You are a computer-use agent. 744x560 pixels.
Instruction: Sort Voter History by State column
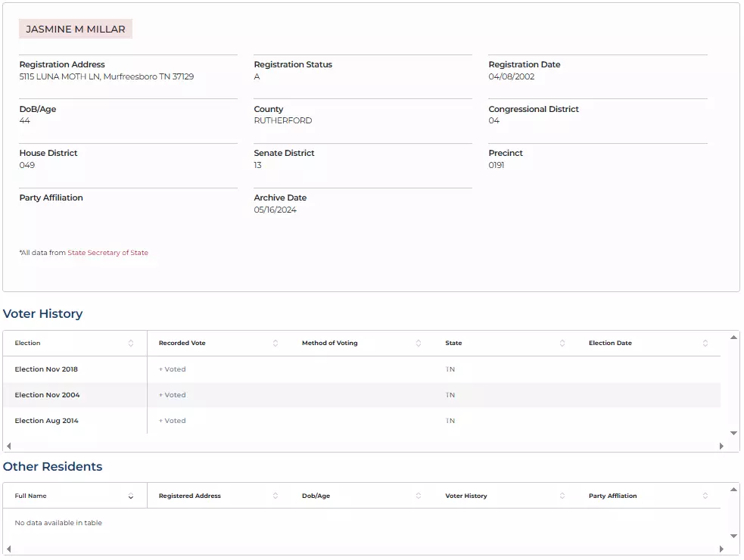tap(562, 343)
